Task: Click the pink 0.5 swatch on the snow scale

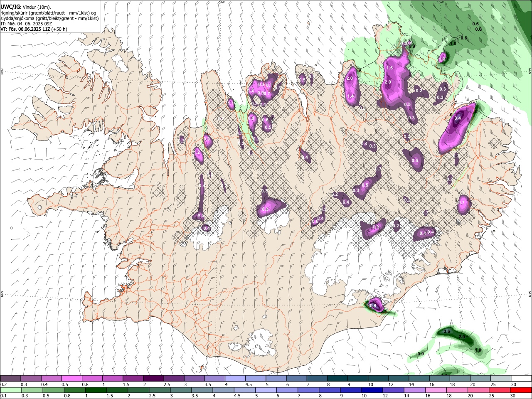Action: pos(71,378)
